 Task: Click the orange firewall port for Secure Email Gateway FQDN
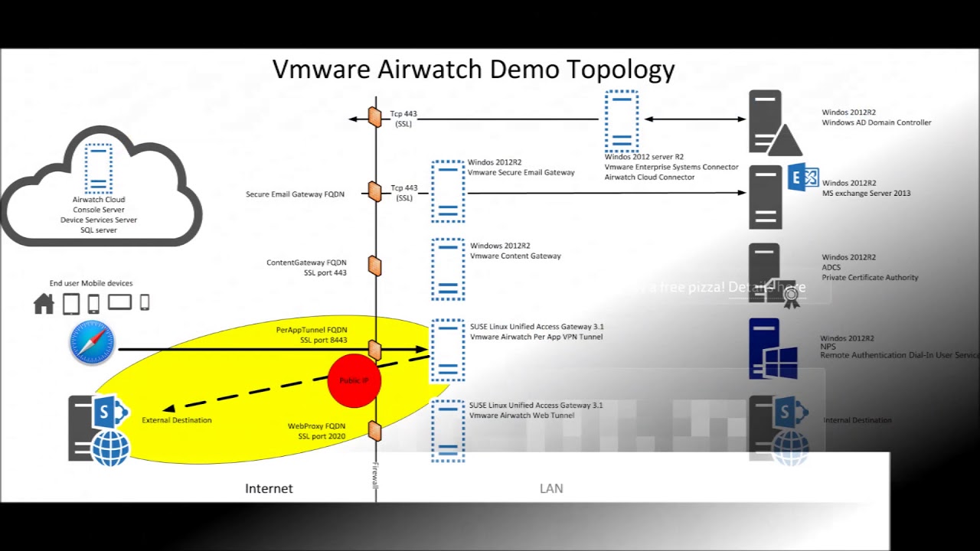(x=374, y=191)
